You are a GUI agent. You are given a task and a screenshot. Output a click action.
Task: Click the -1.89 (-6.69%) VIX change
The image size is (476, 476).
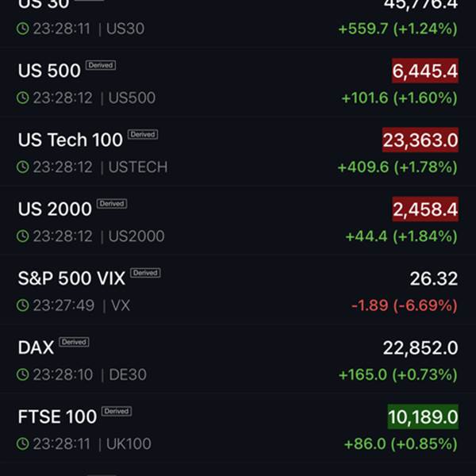point(404,305)
